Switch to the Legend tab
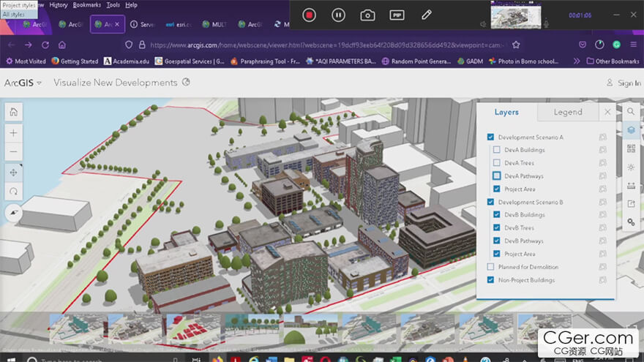The image size is (644, 362). [568, 112]
